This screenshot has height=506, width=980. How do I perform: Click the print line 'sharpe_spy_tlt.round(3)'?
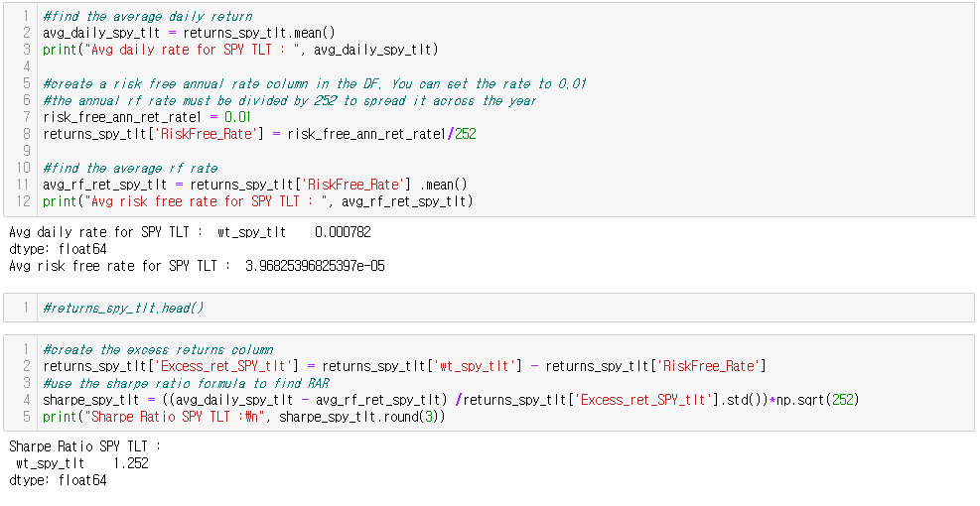click(x=244, y=417)
